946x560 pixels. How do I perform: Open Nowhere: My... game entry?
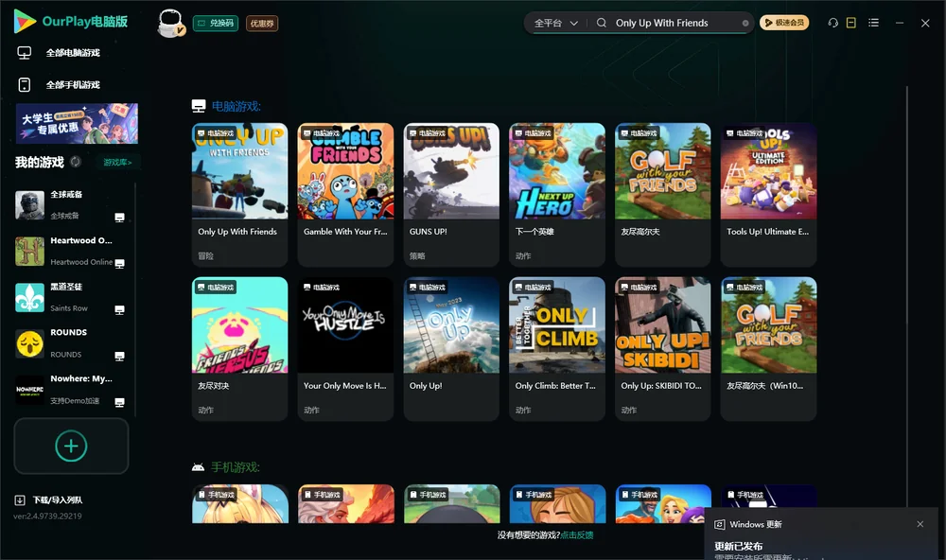pos(70,390)
